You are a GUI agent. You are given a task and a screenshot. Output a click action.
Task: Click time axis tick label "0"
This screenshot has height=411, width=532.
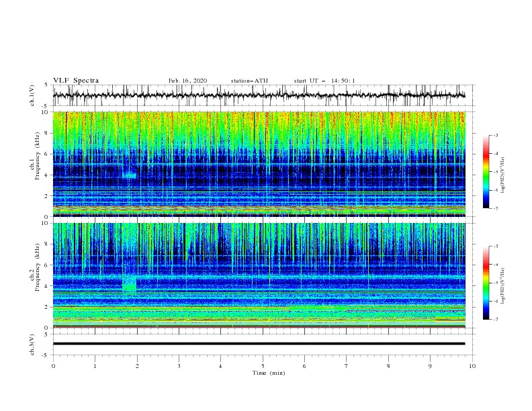point(53,366)
